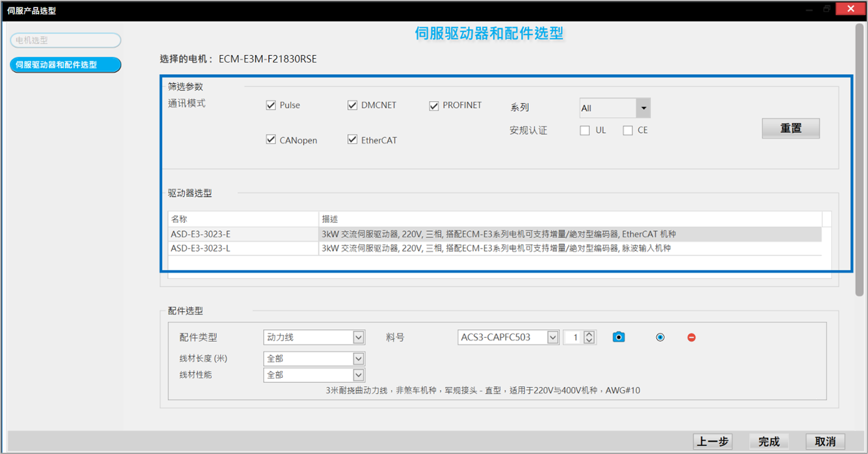Select ASD-E3-3023-L driver row

[x=200, y=249]
